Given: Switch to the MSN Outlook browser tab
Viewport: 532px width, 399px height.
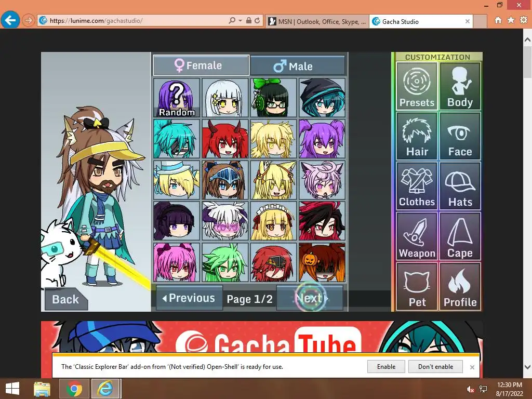Looking at the screenshot, I should [317, 21].
